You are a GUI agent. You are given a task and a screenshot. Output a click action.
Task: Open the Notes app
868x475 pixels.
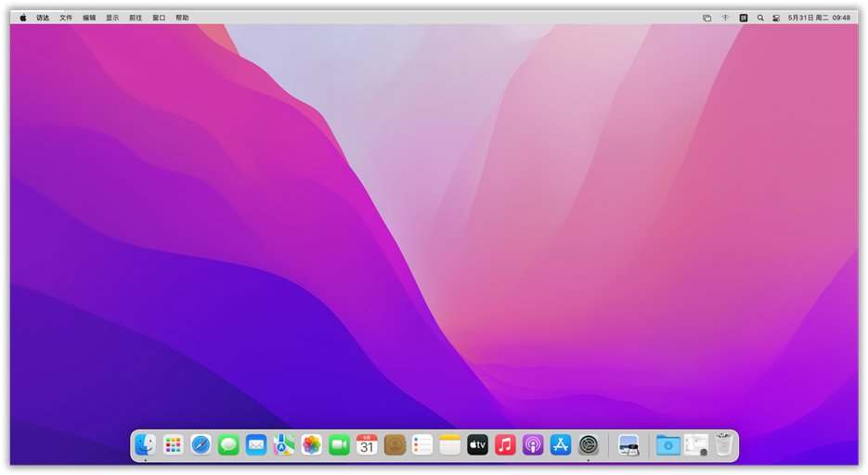pyautogui.click(x=450, y=444)
